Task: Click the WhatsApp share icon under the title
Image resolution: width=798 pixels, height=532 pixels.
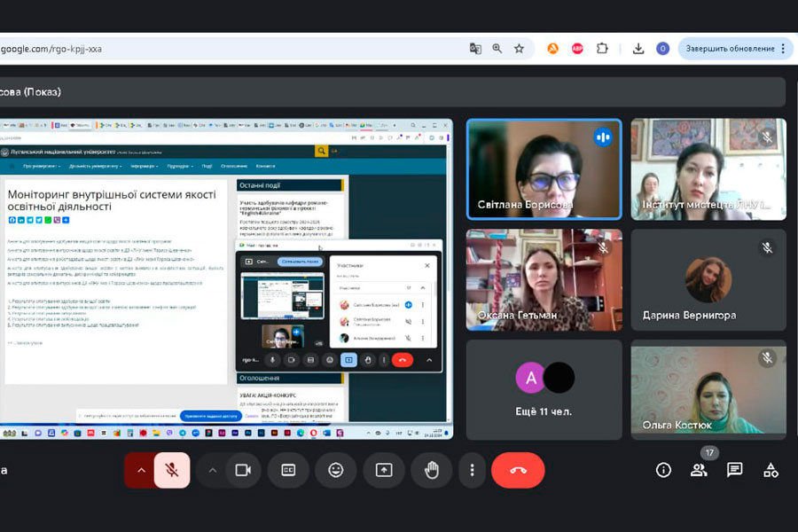Action: point(48,220)
